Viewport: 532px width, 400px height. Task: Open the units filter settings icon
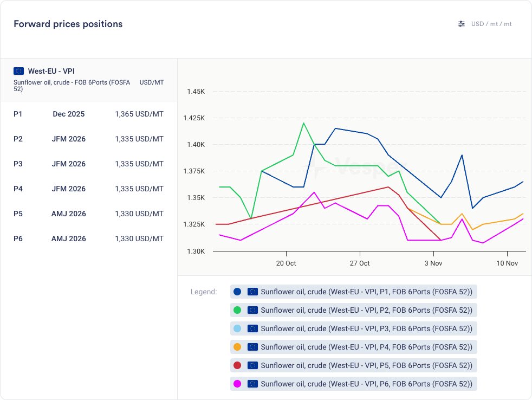(462, 24)
